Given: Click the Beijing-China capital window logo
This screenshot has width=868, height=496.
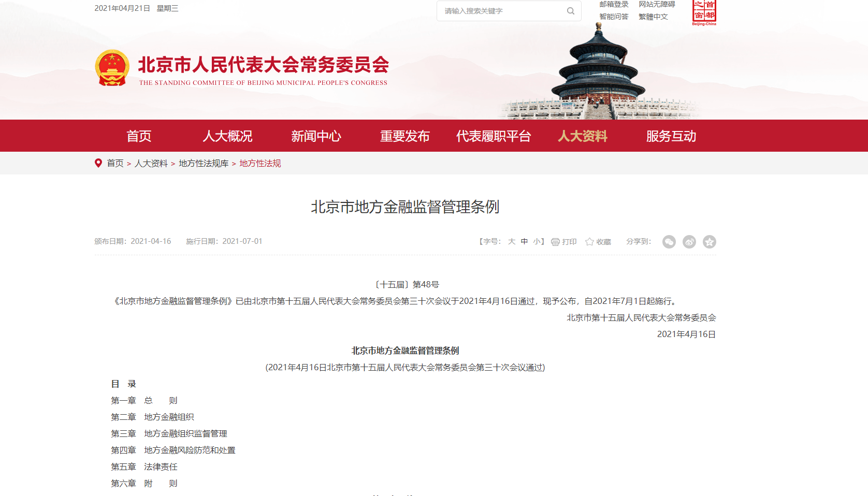Looking at the screenshot, I should [704, 12].
